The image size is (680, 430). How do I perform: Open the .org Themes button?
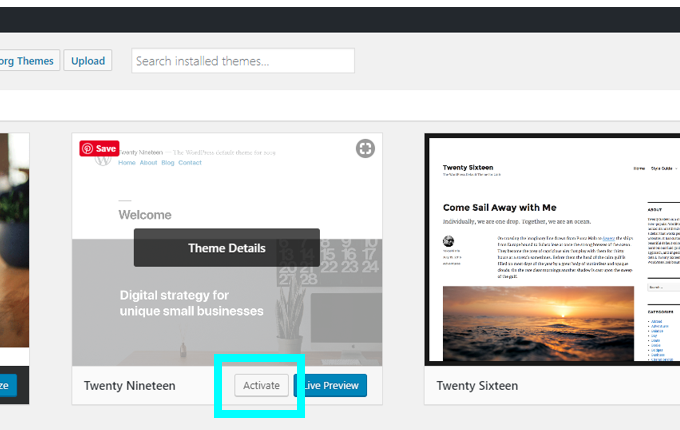point(29,60)
